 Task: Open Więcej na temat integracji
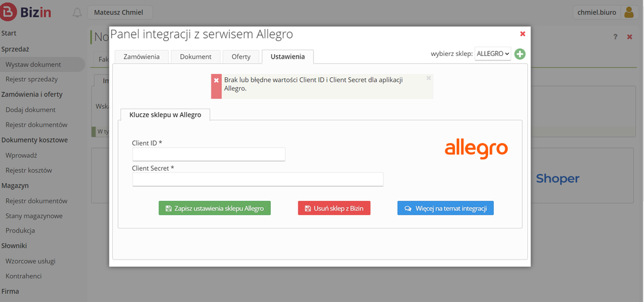(445, 209)
